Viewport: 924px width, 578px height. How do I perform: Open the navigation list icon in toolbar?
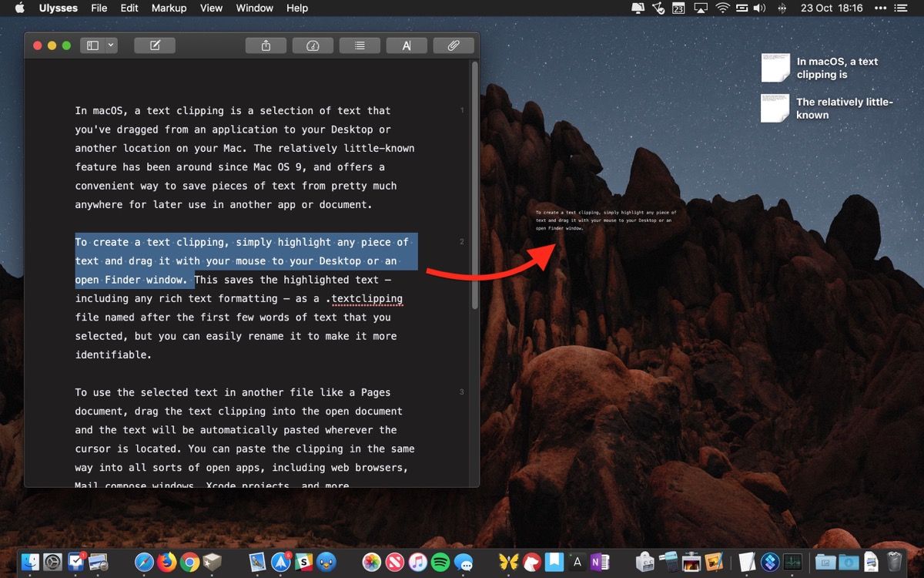(360, 46)
